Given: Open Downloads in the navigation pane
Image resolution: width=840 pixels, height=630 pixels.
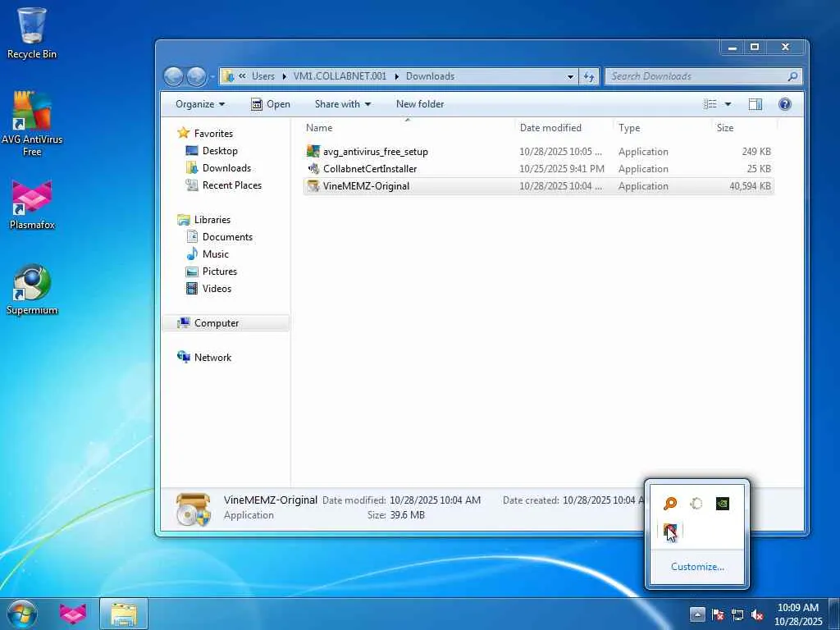Looking at the screenshot, I should tap(226, 167).
